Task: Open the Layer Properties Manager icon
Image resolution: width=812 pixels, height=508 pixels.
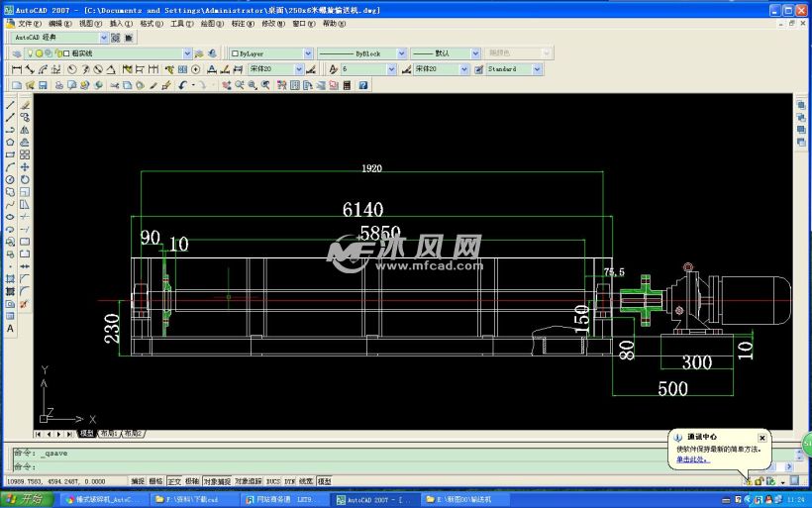Action: pyautogui.click(x=17, y=53)
